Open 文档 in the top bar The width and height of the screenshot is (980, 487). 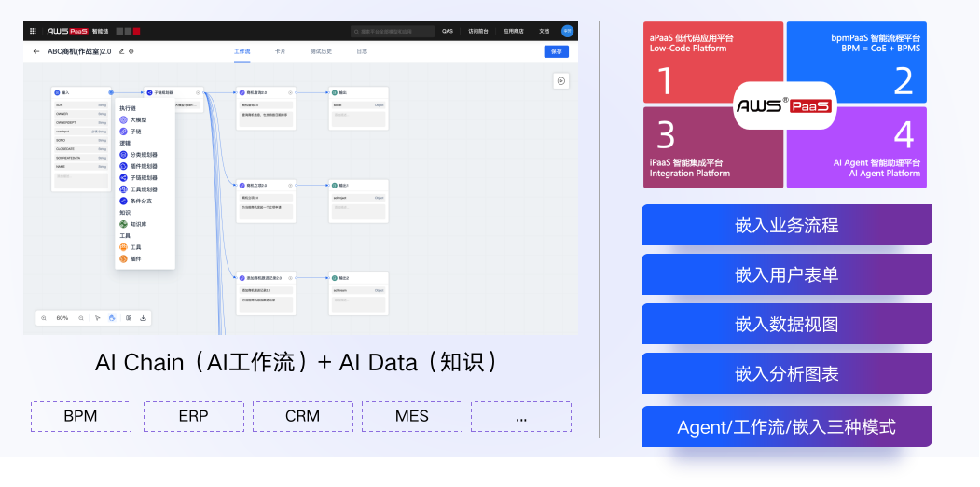(x=545, y=31)
